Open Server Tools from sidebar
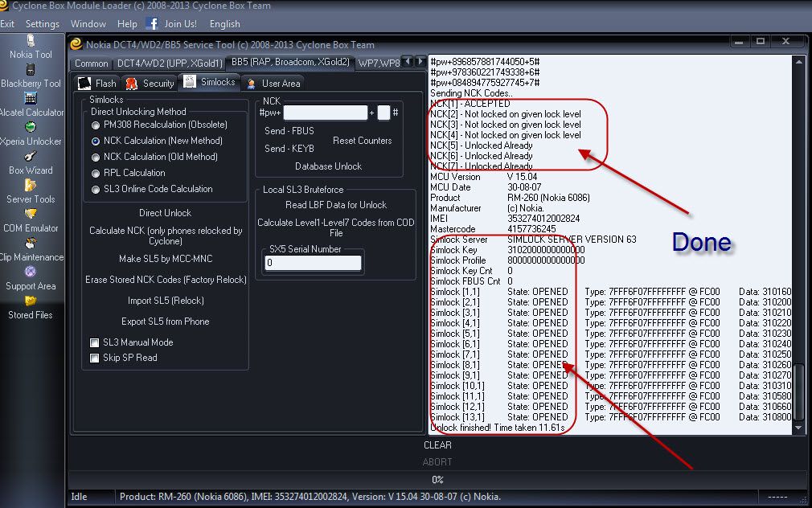Image resolution: width=812 pixels, height=508 pixels. (31, 186)
